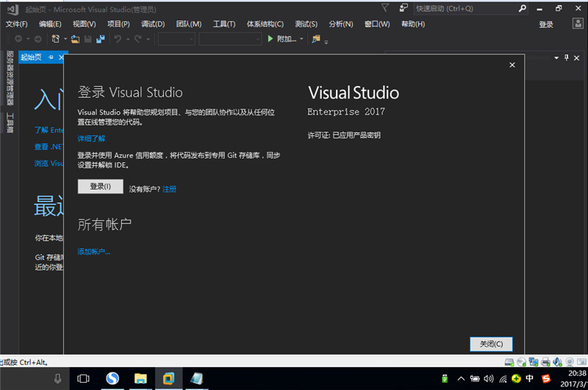
Task: Open the navigate backward history dropdown
Action: pos(28,39)
